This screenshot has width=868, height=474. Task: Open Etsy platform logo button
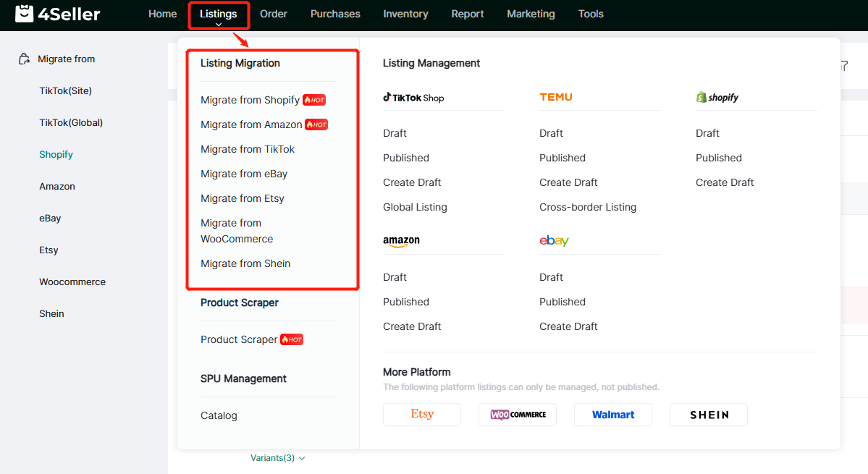point(422,415)
